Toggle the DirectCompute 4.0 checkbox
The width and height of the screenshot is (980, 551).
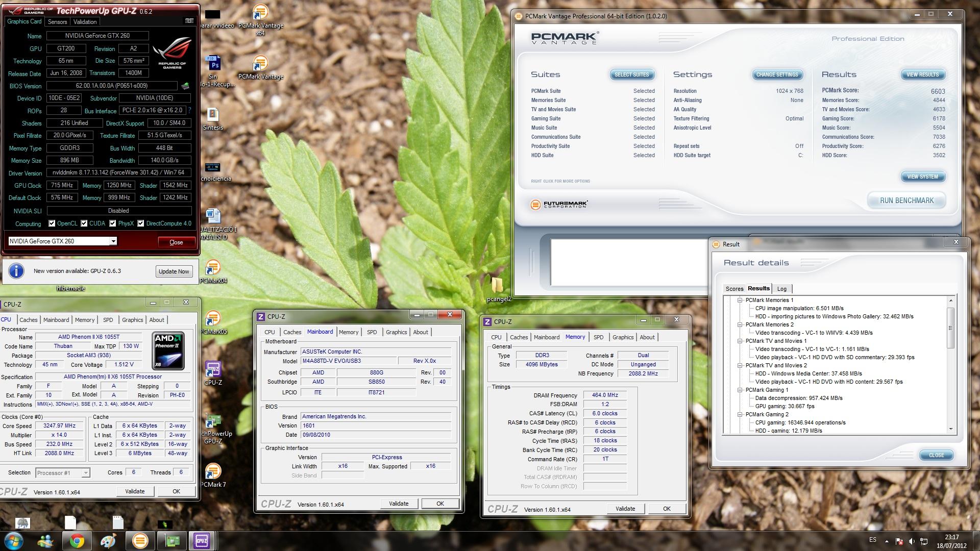click(140, 223)
